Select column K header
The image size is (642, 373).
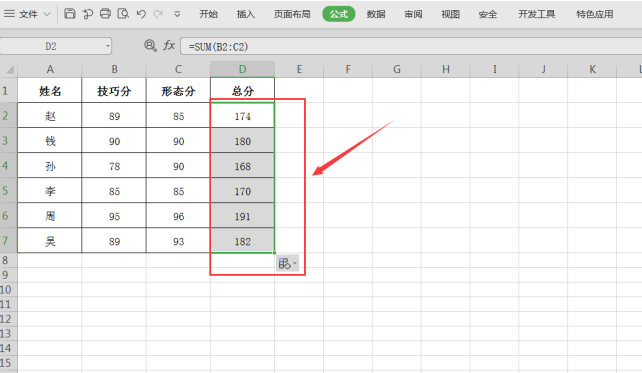tap(592, 69)
